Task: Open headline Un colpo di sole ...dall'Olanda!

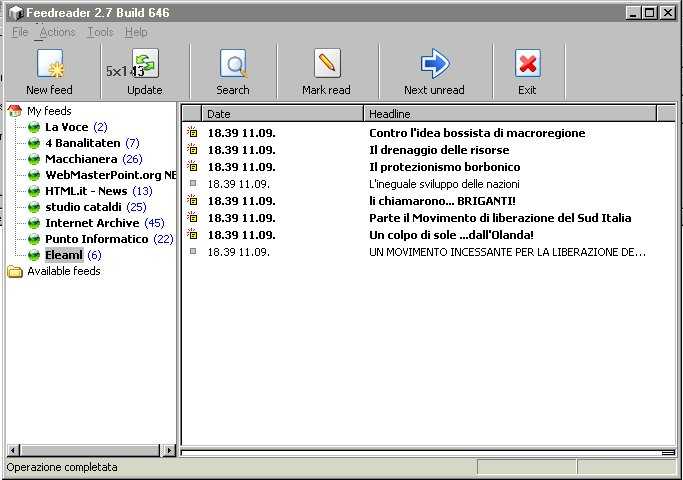Action: coord(451,235)
